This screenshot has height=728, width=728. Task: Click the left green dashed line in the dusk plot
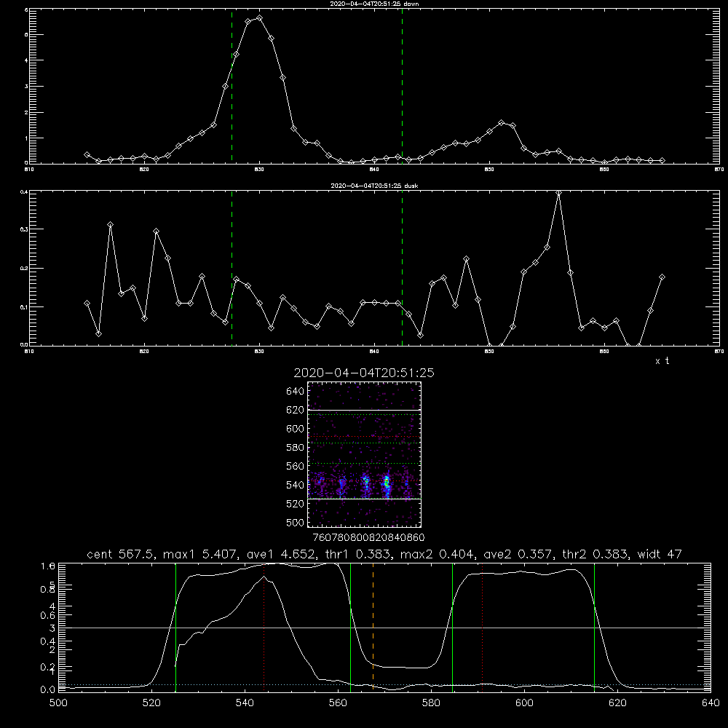[232, 269]
